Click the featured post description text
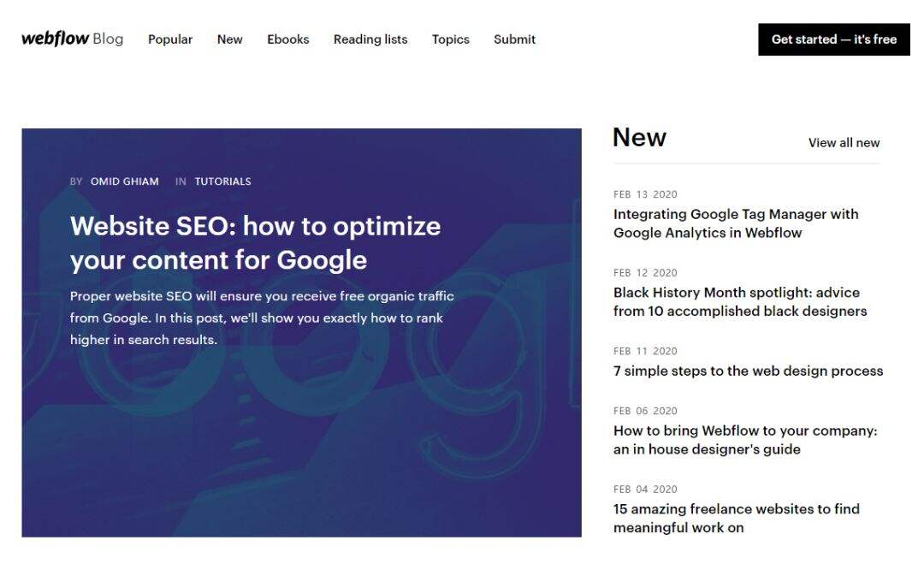Image resolution: width=924 pixels, height=576 pixels. coord(262,318)
